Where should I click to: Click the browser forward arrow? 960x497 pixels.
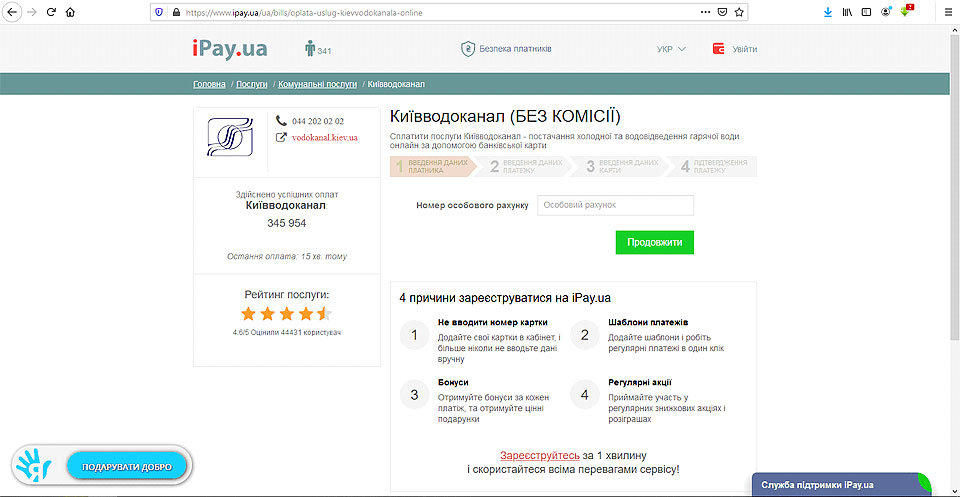pos(32,12)
